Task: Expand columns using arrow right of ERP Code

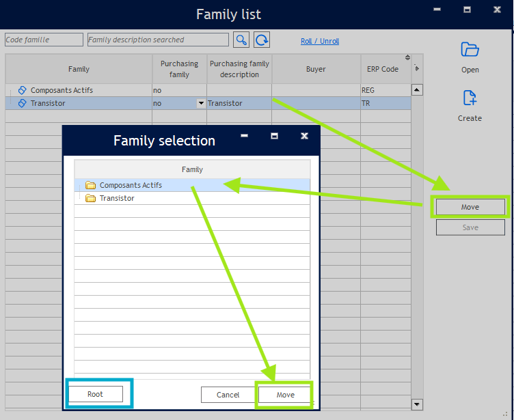Action: 417,68
